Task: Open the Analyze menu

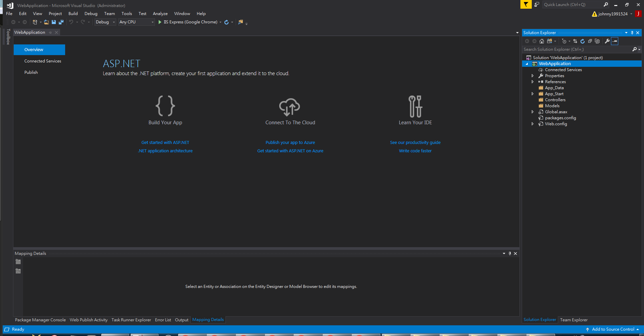Action: pos(160,14)
